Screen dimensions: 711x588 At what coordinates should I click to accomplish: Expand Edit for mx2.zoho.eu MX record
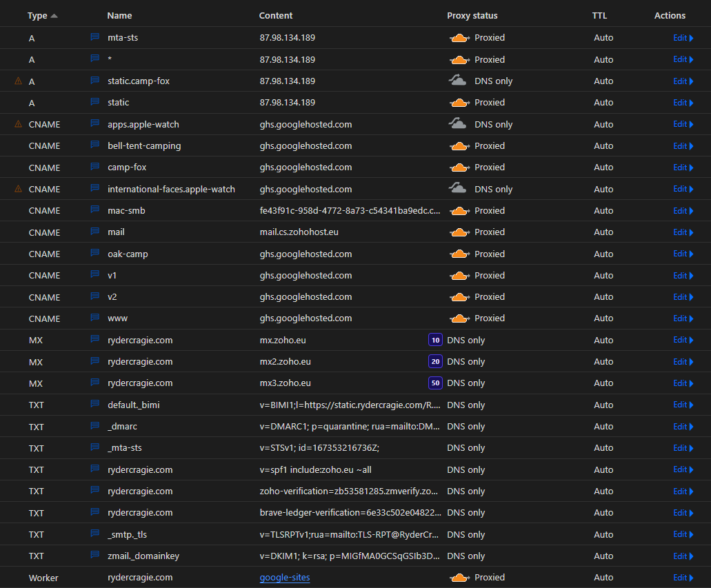683,362
